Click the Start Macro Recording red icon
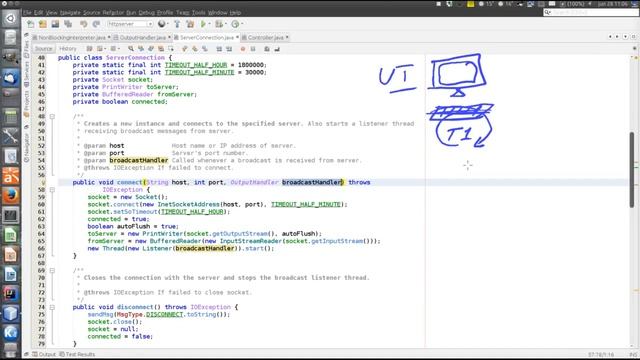 [243, 49]
